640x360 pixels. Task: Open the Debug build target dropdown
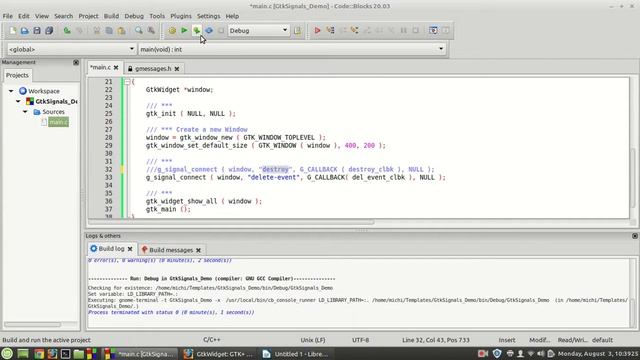[x=258, y=31]
